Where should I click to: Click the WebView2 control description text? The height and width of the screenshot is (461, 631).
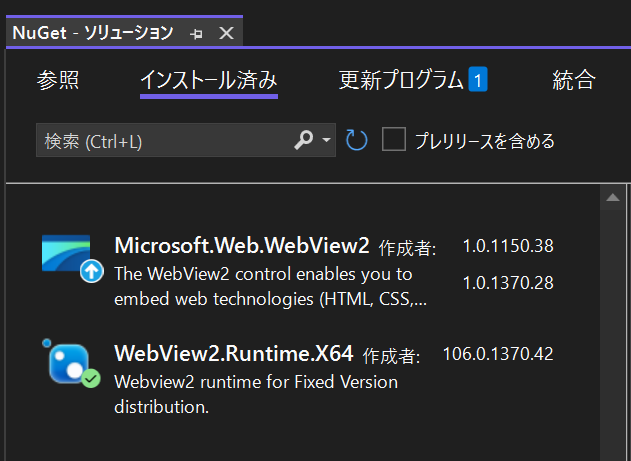(270, 286)
